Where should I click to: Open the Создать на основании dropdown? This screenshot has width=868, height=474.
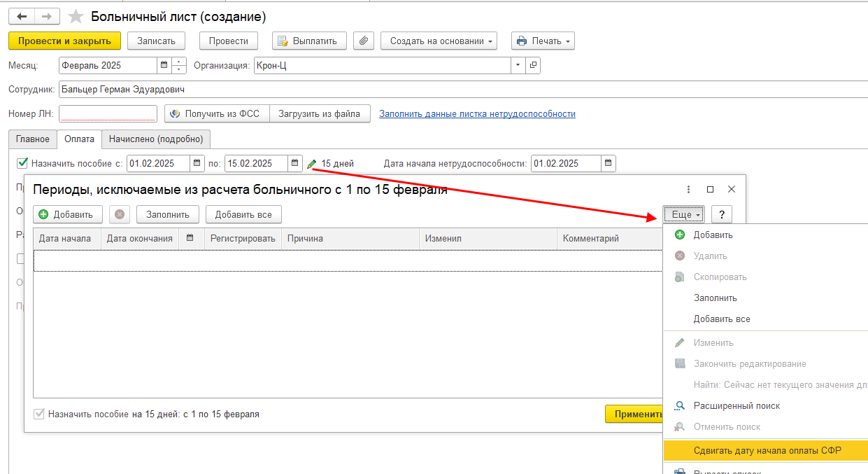click(439, 41)
